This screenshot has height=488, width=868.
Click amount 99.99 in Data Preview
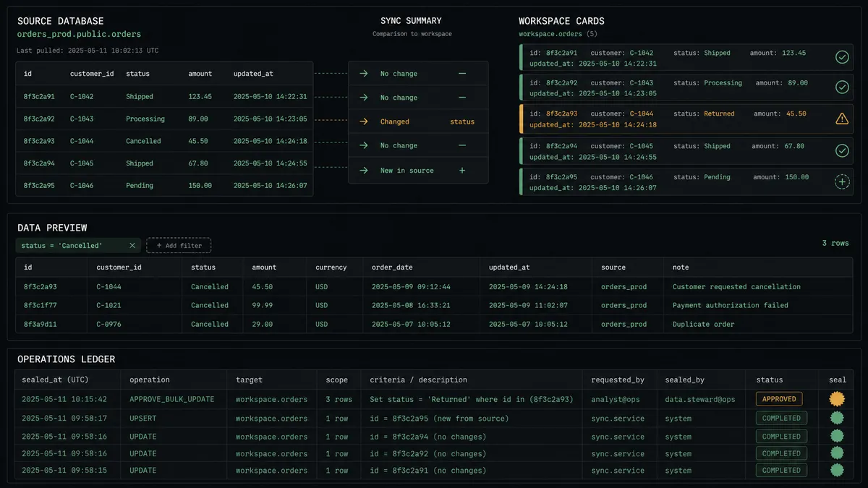263,305
